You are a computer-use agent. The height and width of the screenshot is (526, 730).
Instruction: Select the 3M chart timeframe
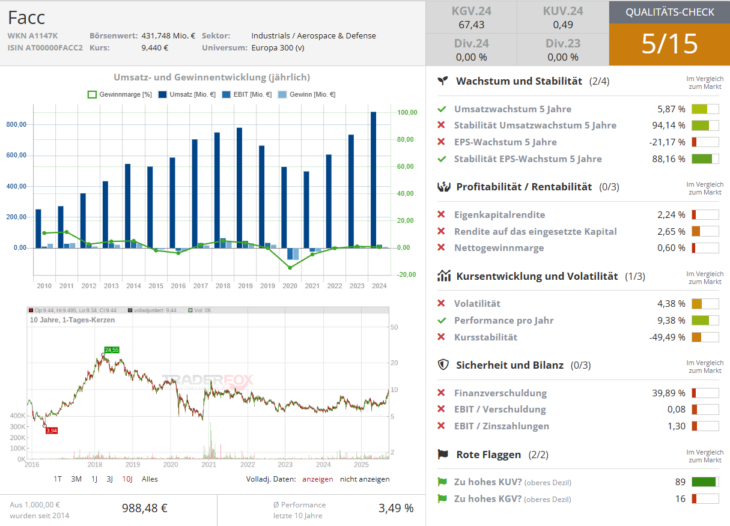pyautogui.click(x=76, y=479)
